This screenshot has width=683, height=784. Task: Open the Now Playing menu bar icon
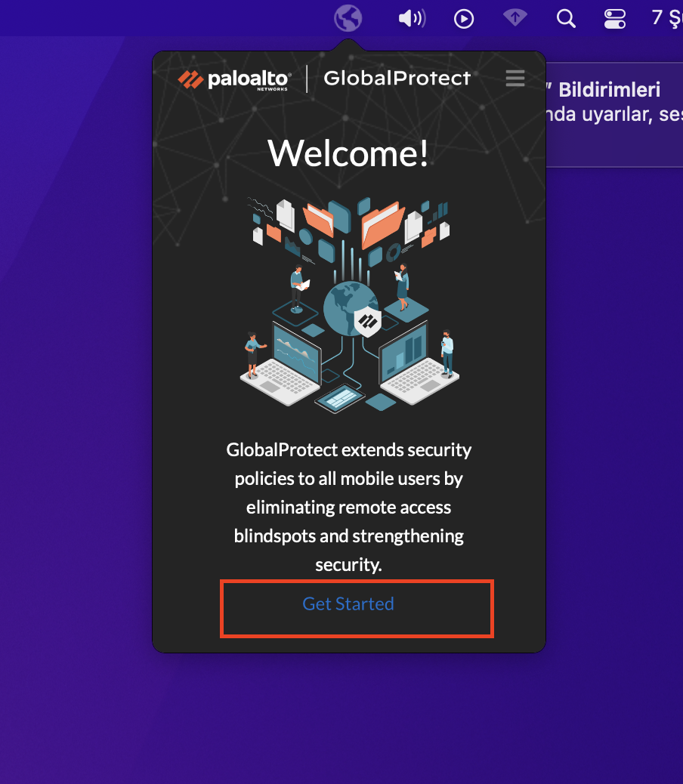(464, 18)
